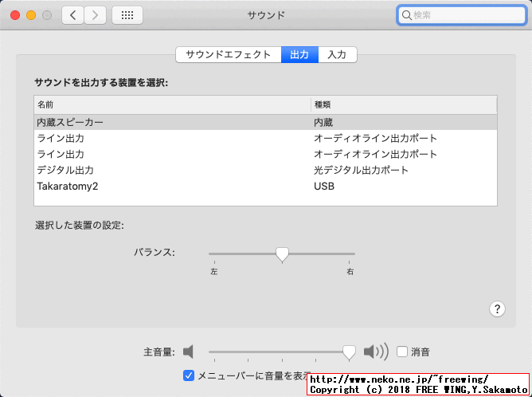Click the low volume speaker icon

pyautogui.click(x=188, y=352)
